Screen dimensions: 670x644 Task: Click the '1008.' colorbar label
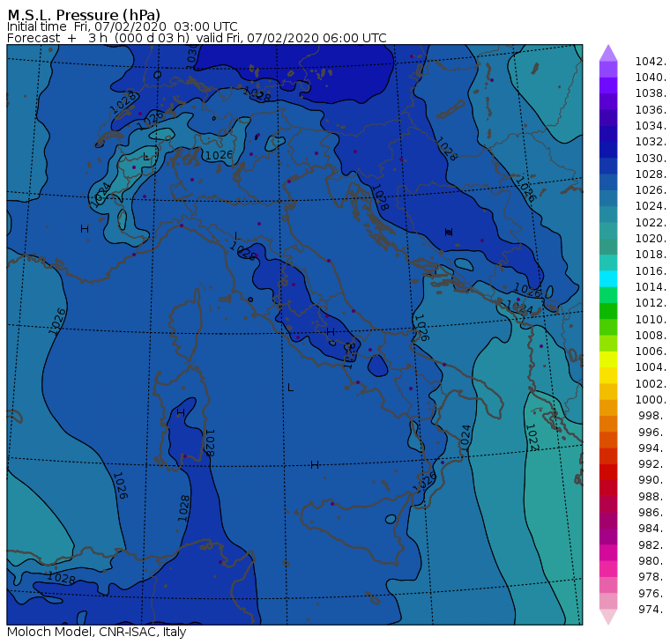click(x=651, y=336)
